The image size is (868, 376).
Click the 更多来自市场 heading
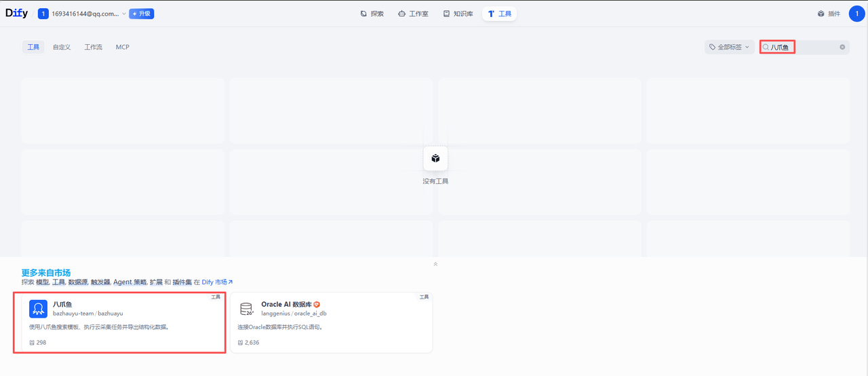coord(46,273)
